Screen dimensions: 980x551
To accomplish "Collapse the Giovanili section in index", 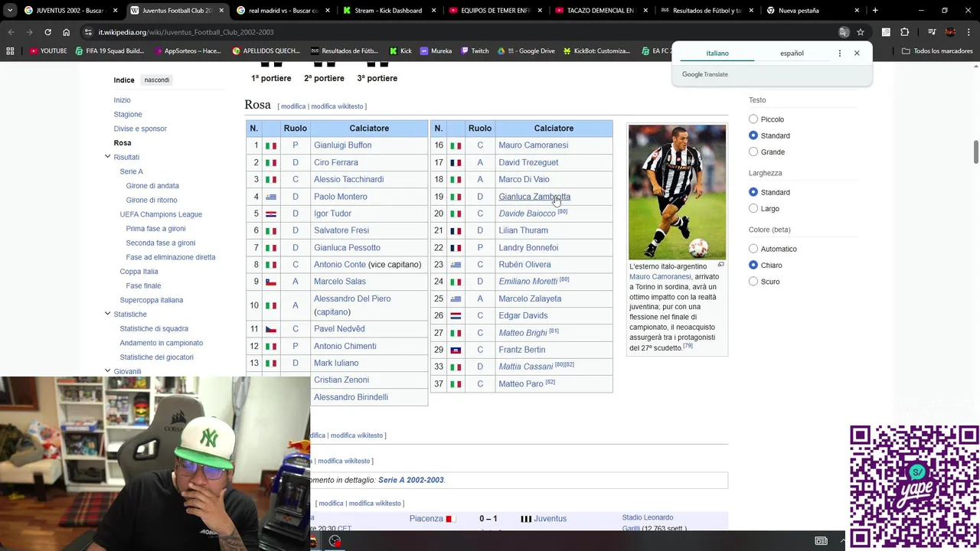I will (x=107, y=371).
